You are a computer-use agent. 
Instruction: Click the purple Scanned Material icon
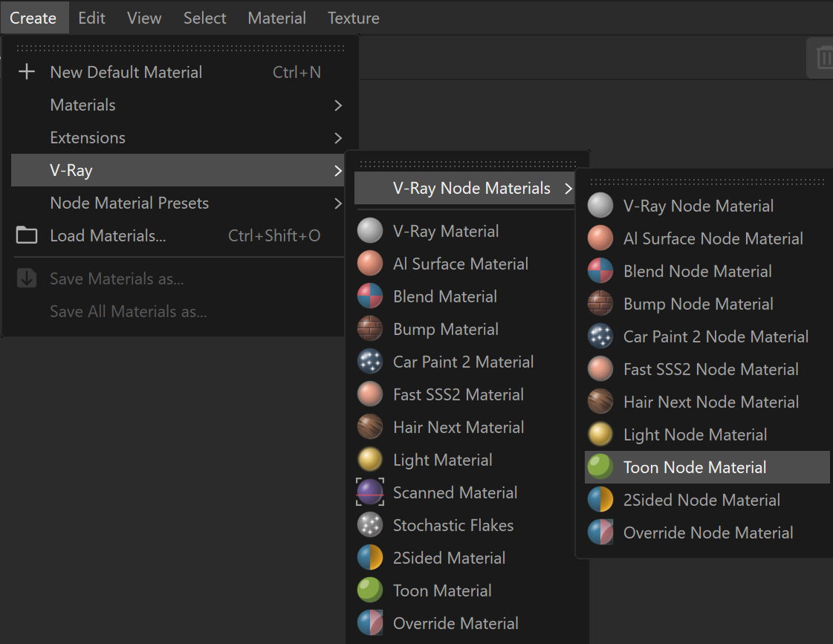coord(370,492)
